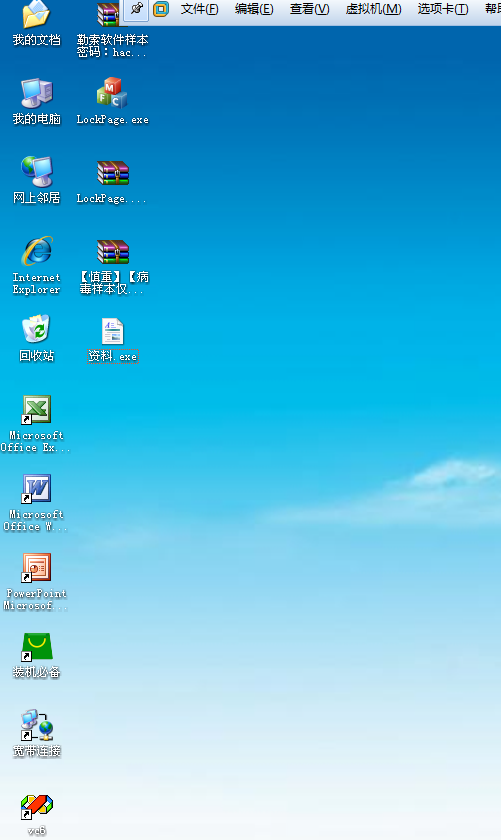Image resolution: width=501 pixels, height=840 pixels.
Task: Select the PowerPoint shortcut icon
Action: pos(36,567)
